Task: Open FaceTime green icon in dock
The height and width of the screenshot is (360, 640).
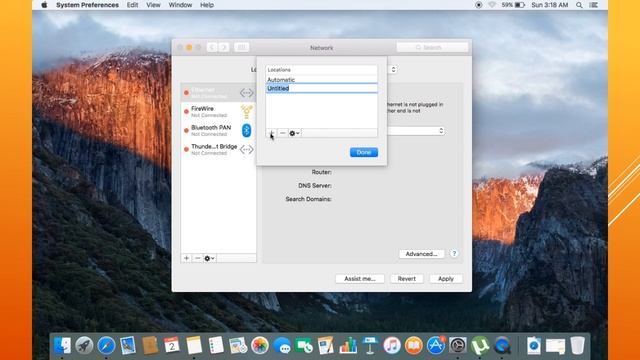Action: (x=304, y=345)
